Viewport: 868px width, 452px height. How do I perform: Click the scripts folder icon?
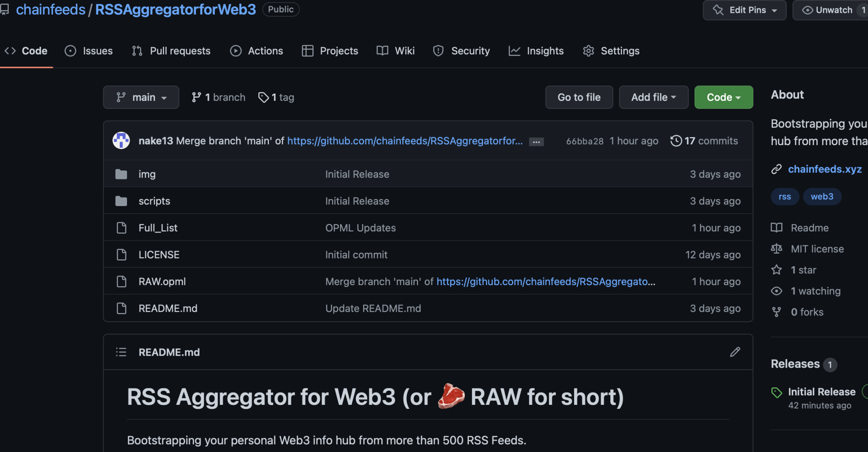121,201
